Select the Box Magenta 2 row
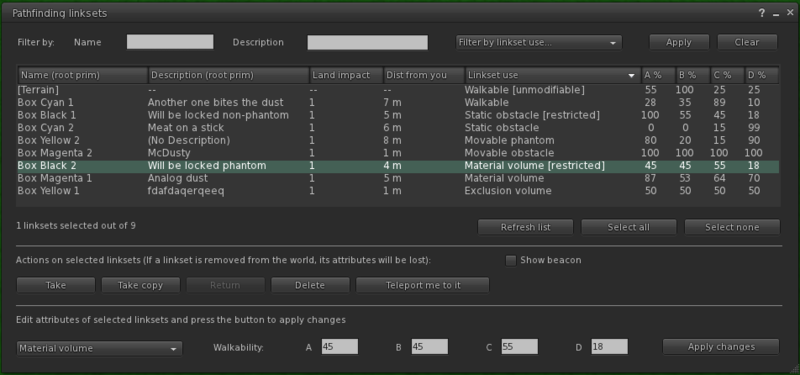This screenshot has width=800, height=375. pos(398,153)
